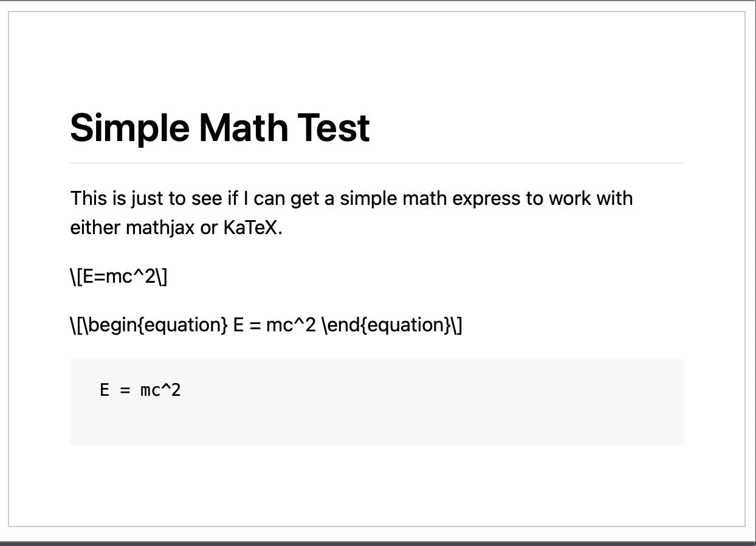Click the blank white area below the code block

coord(377,486)
